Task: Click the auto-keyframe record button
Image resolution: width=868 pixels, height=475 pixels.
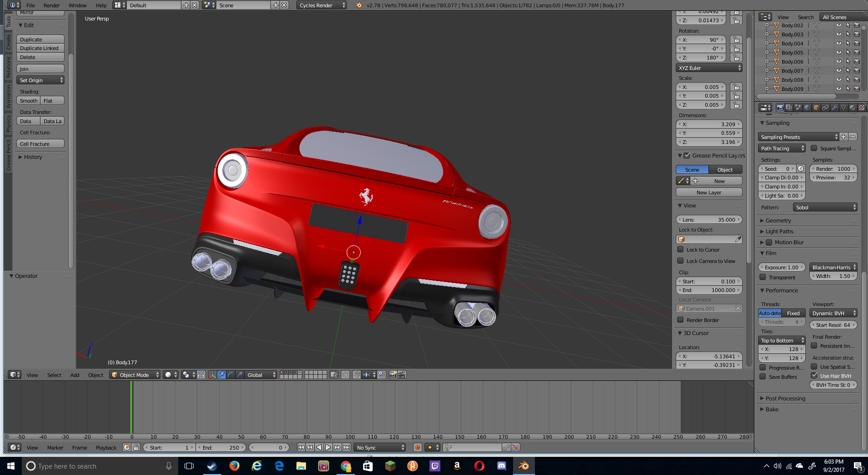Action: [418, 447]
